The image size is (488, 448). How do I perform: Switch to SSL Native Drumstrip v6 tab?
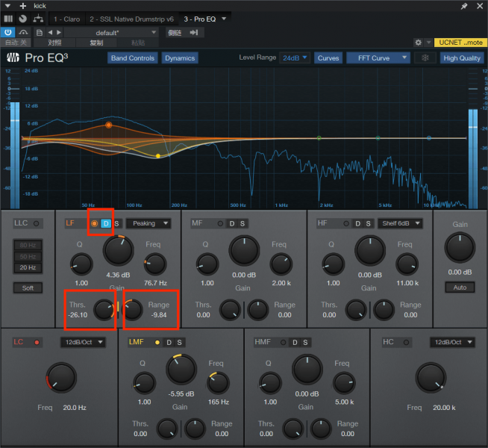(131, 19)
